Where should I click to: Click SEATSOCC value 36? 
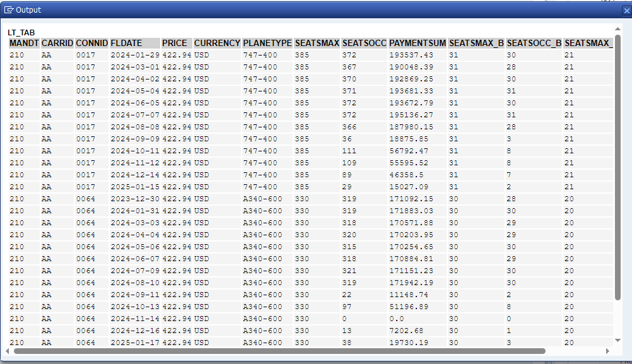347,139
